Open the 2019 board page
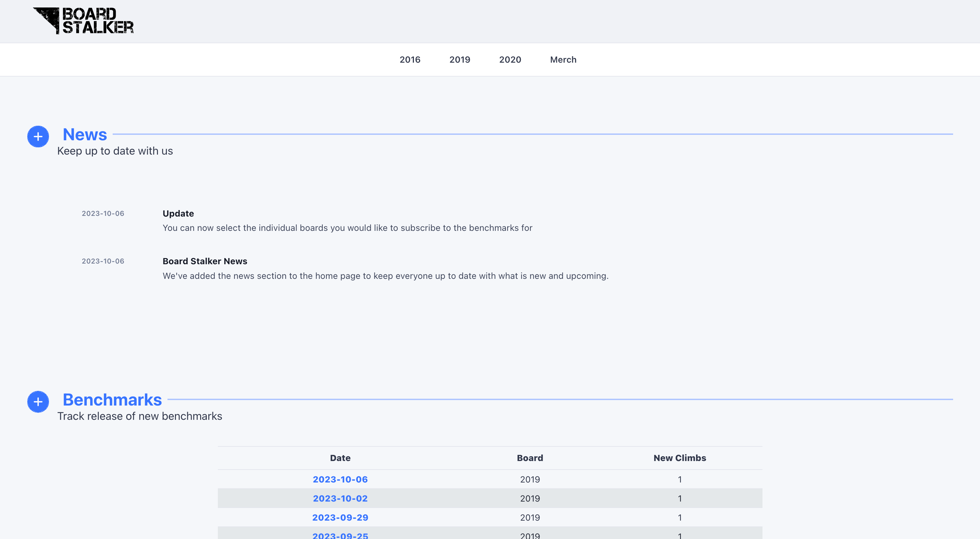980x539 pixels. [x=460, y=59]
